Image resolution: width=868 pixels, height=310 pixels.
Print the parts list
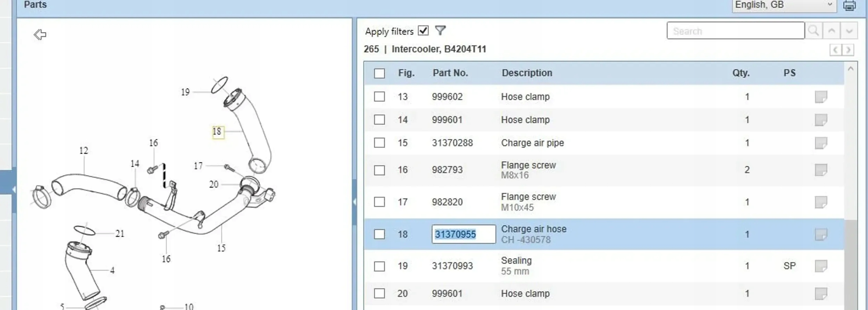point(849,6)
